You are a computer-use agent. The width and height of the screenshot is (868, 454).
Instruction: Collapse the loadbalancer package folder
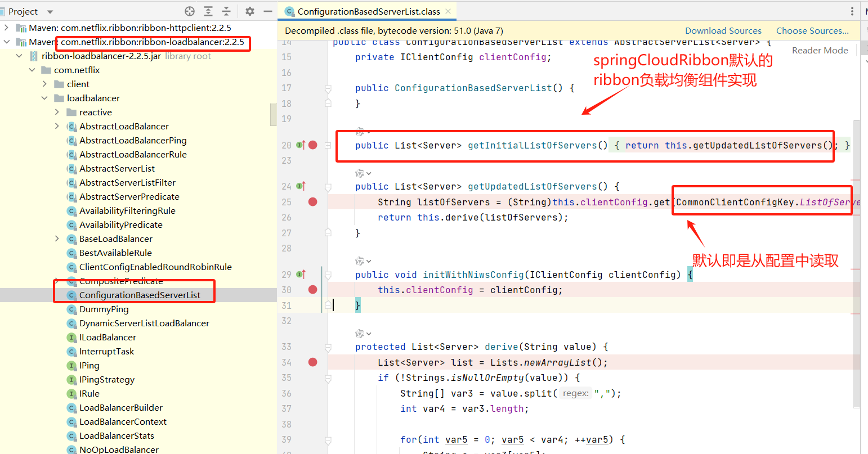(x=44, y=98)
